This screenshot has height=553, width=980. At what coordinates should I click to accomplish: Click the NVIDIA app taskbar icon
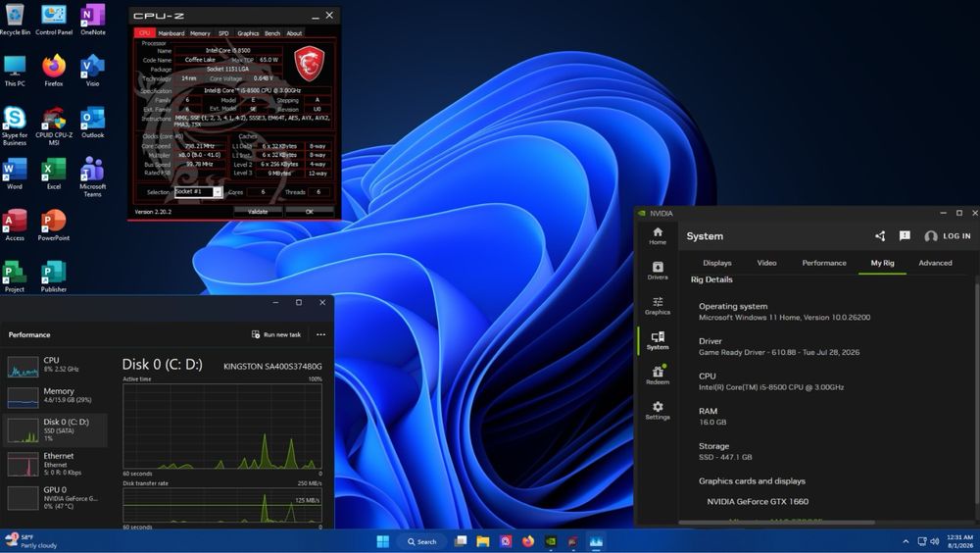click(550, 541)
